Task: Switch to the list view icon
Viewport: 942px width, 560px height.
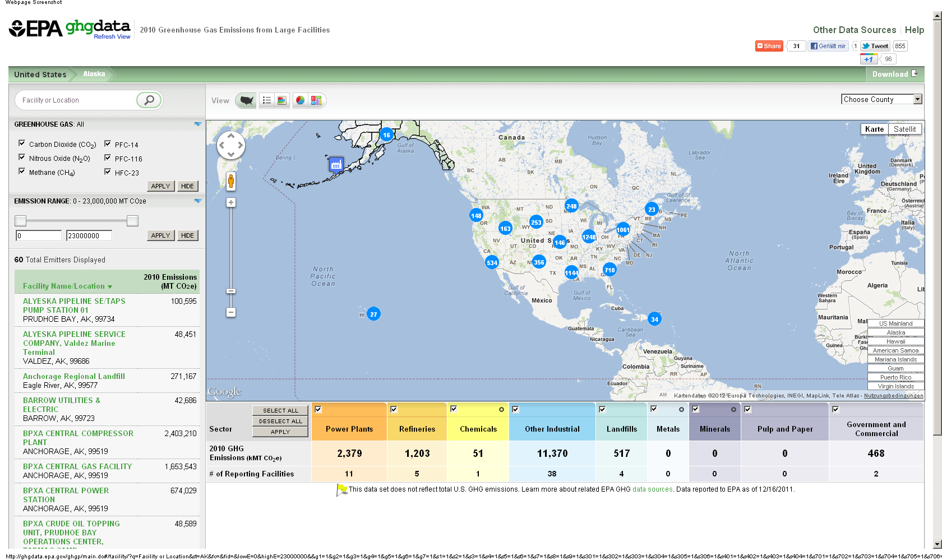Action: [267, 100]
